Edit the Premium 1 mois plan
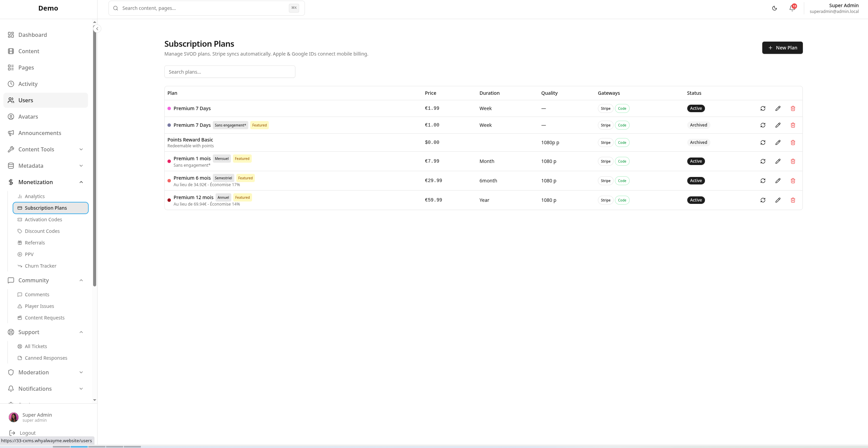Viewport: 868px width, 448px height. 778,161
